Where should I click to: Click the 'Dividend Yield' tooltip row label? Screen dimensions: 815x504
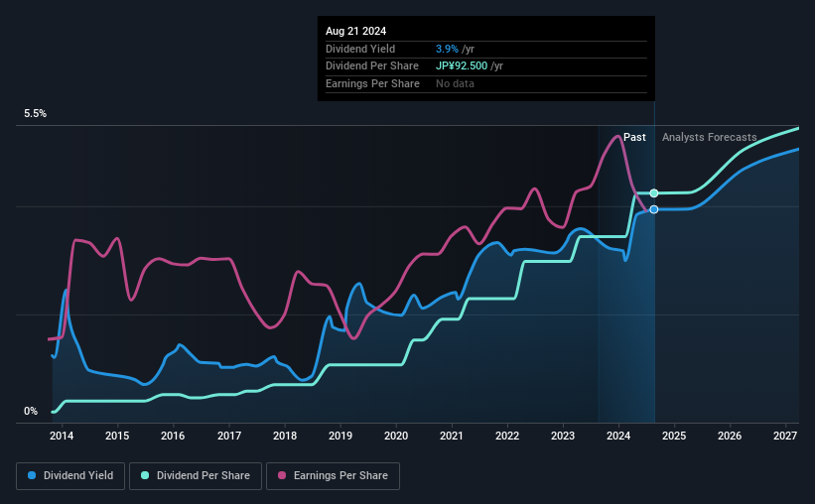coord(360,49)
